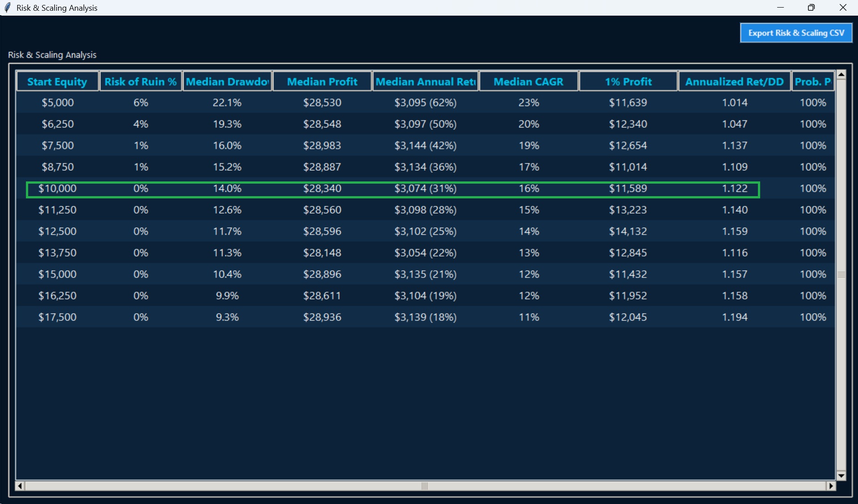This screenshot has height=504, width=858.
Task: Maximize the Risk & Scaling Analysis window
Action: point(812,8)
